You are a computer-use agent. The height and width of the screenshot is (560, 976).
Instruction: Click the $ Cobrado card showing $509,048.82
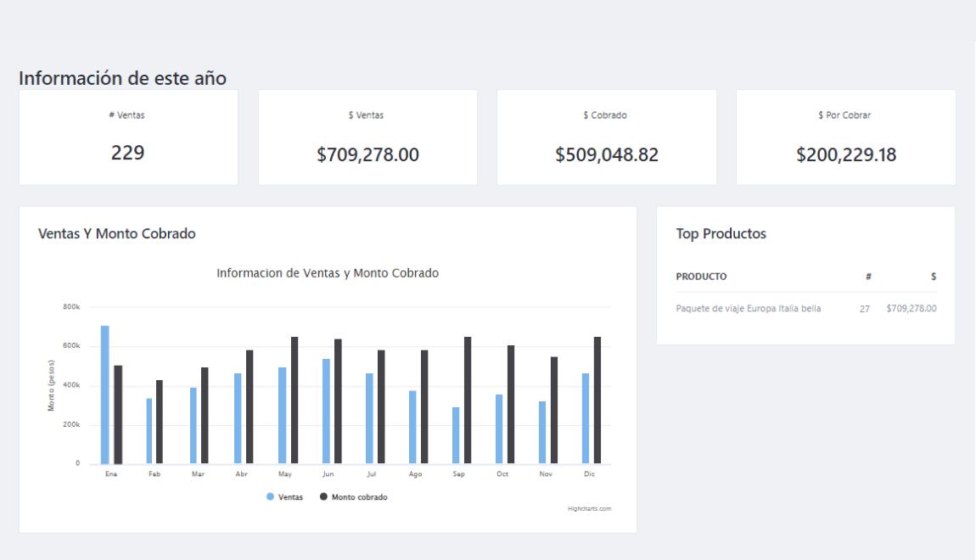tap(606, 137)
